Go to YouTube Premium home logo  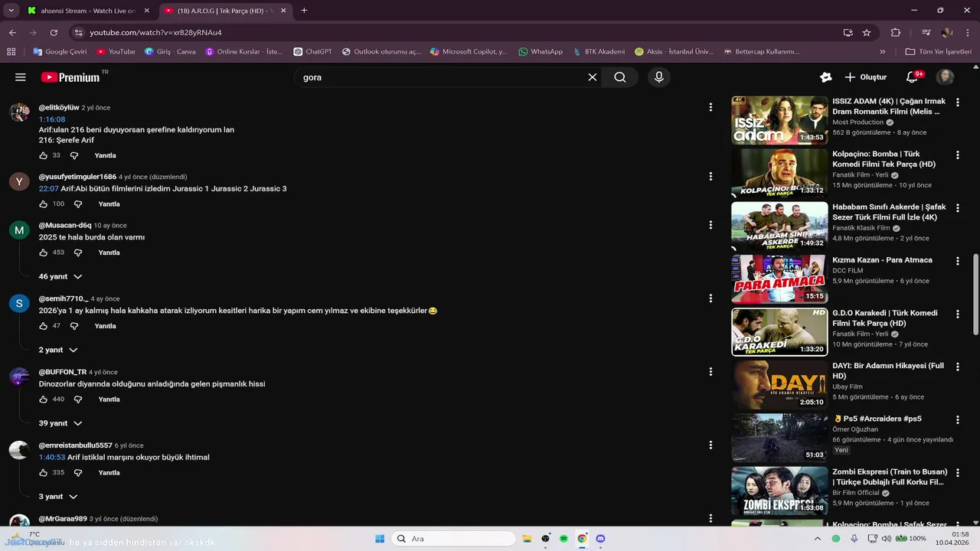[70, 77]
